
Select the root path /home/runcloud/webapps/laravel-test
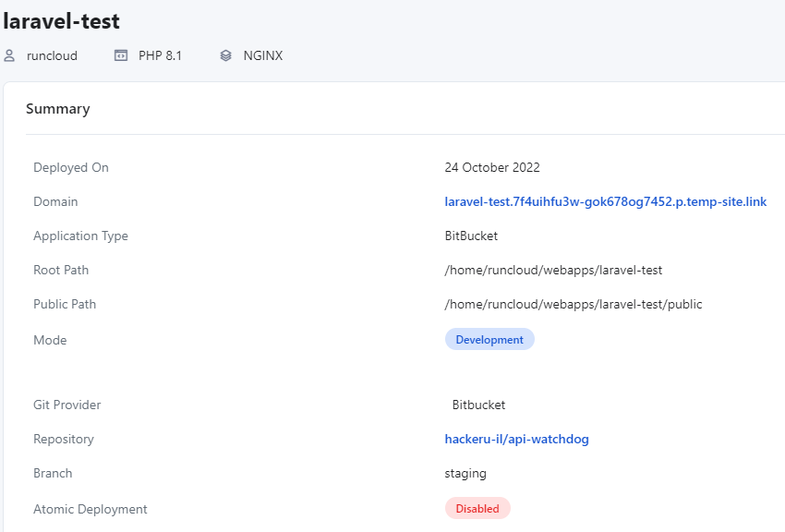tap(553, 270)
